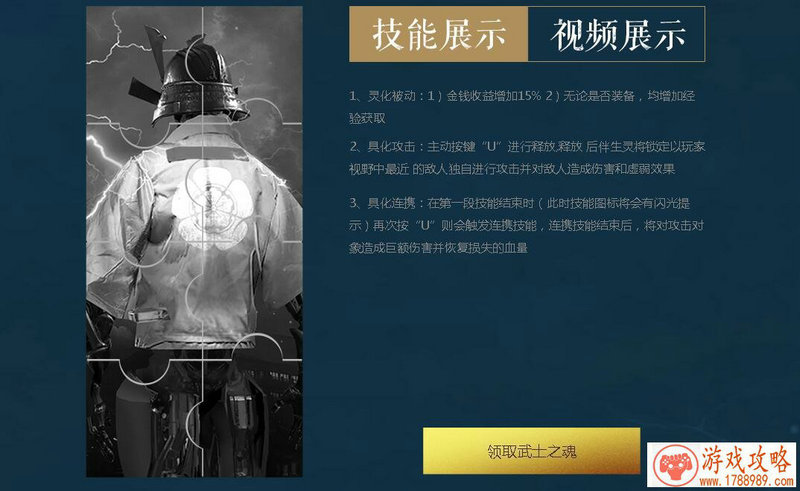Switch to the 技能展示 tab
This screenshot has width=800, height=491.
[x=439, y=34]
